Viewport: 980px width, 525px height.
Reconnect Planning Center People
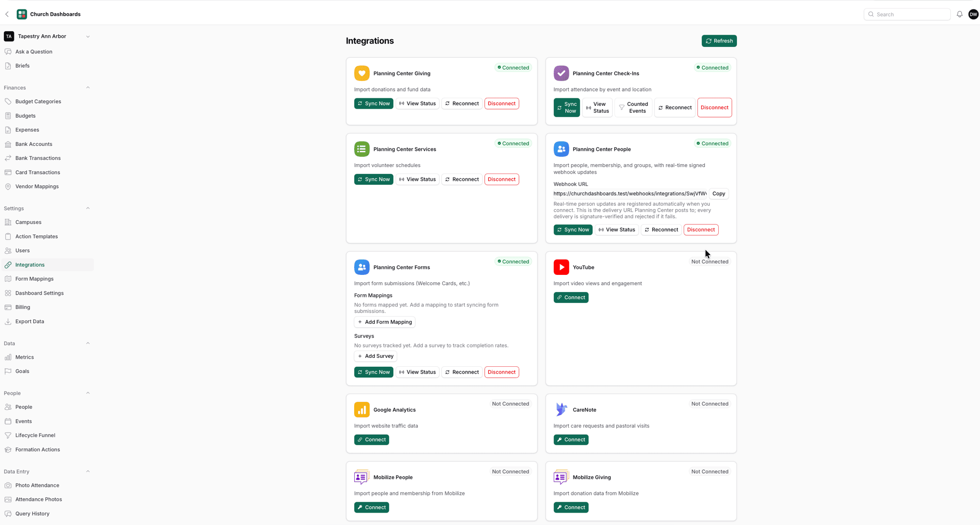[661, 230]
